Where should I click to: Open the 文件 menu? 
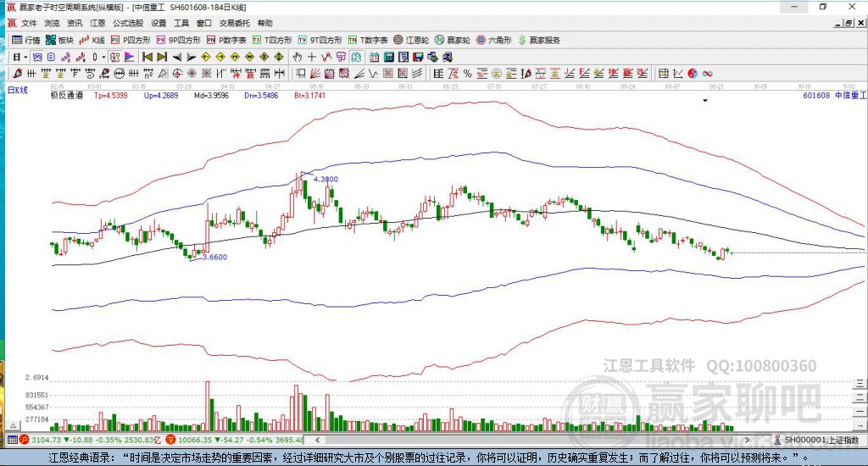29,23
